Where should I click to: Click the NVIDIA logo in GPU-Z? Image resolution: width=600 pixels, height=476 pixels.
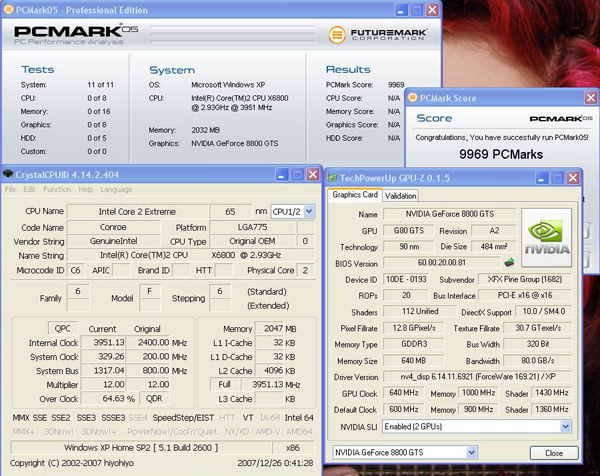point(546,238)
